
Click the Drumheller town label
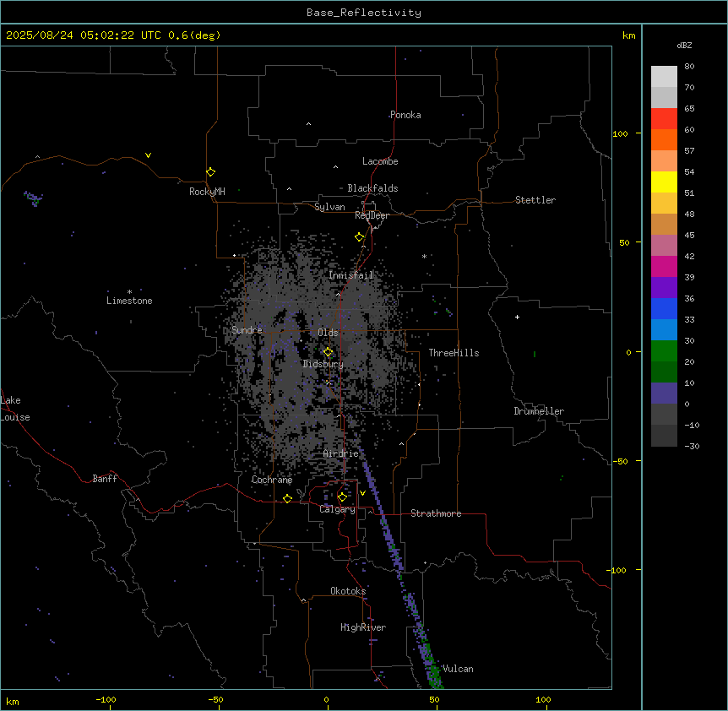point(539,411)
